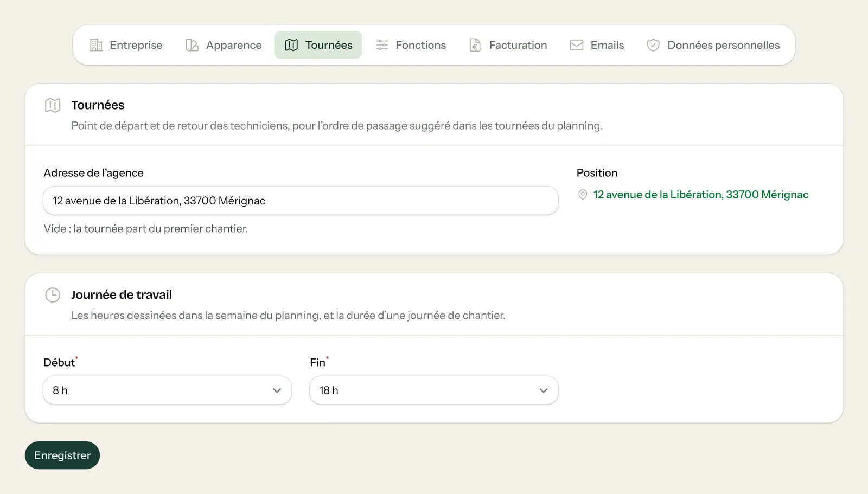Click the map icon in Tournées section header
Screen dimensions: 868x494
[53, 105]
